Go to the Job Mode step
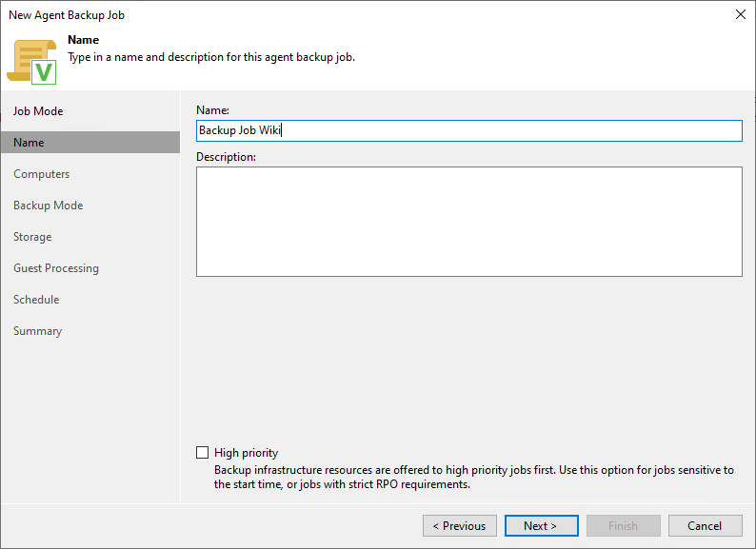 click(x=38, y=111)
